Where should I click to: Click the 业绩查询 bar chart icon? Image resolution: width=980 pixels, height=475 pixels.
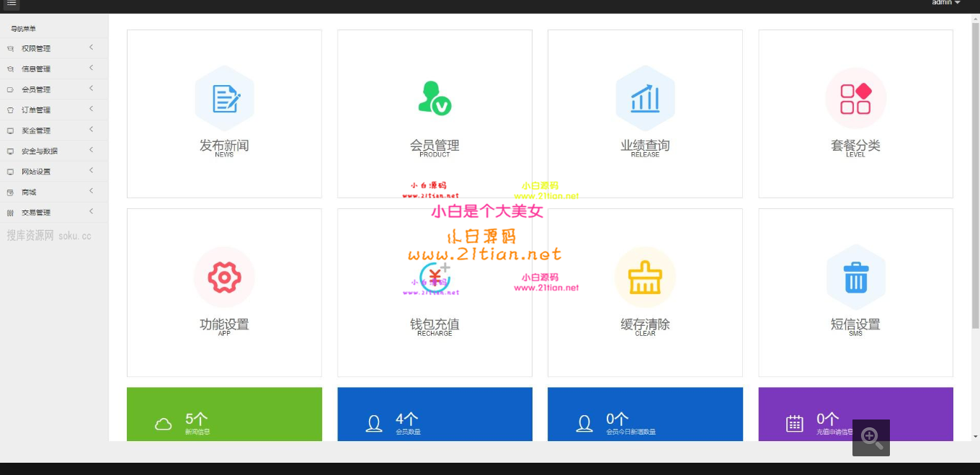[x=645, y=99]
